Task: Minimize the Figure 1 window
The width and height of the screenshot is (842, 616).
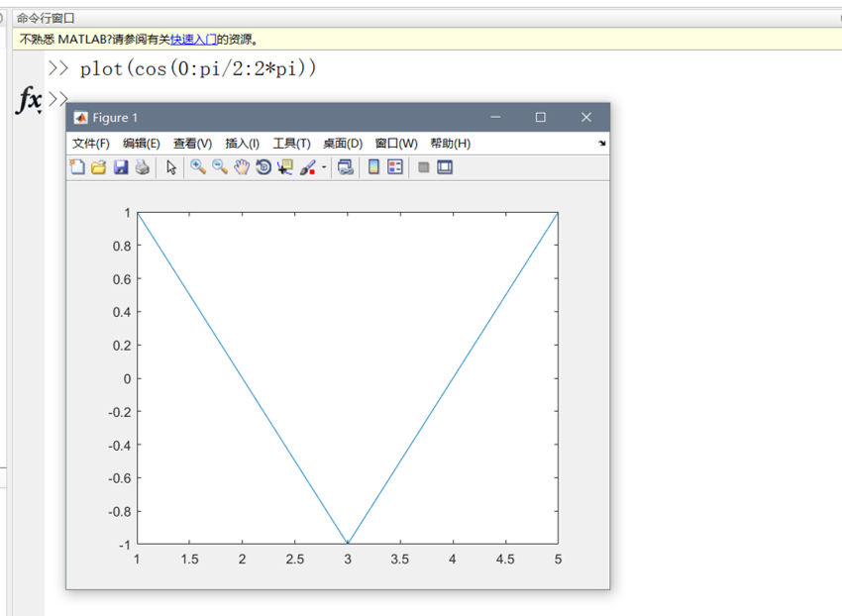Action: click(x=495, y=117)
